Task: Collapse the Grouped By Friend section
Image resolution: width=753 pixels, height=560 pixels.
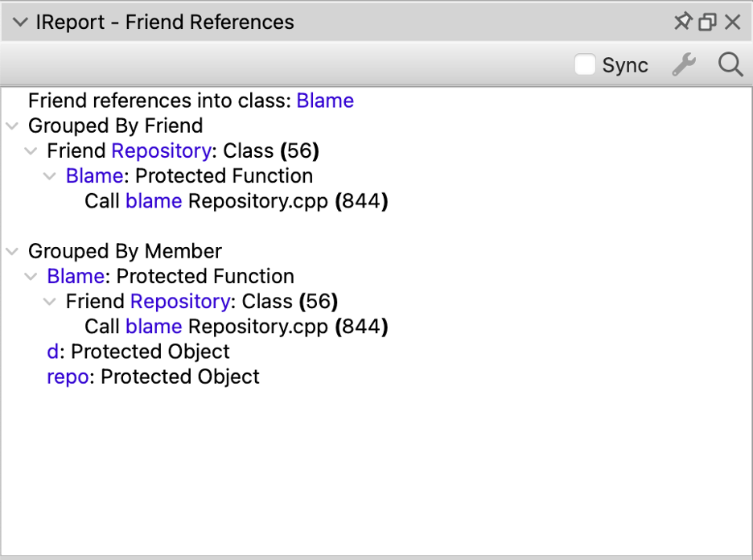Action: coord(12,126)
